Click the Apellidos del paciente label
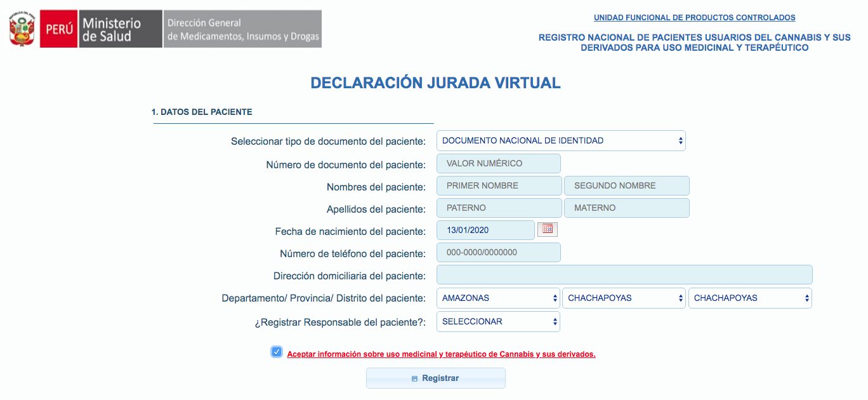This screenshot has width=868, height=400. pyautogui.click(x=376, y=210)
